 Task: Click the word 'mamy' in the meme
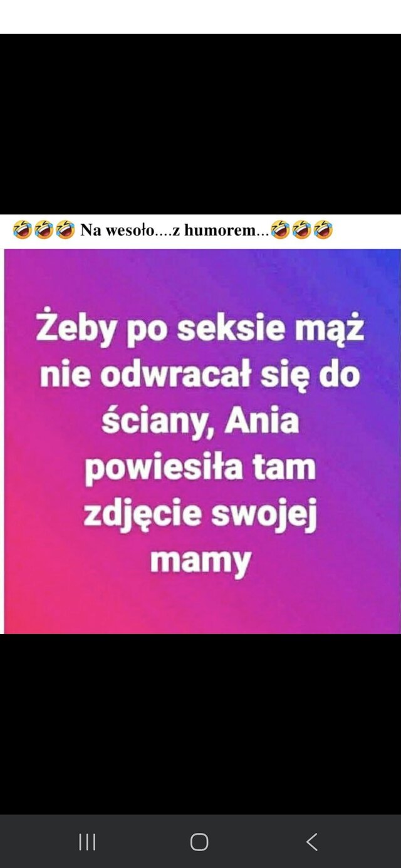[200, 561]
